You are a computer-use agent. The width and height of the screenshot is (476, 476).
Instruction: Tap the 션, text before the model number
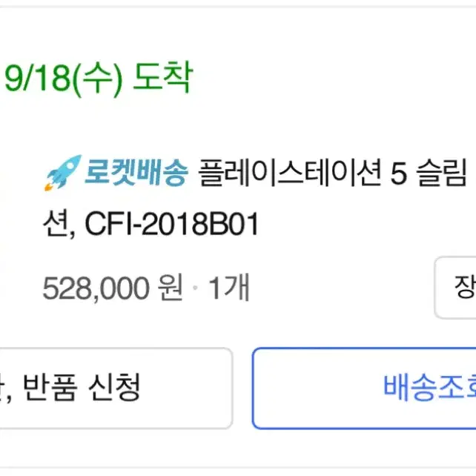[x=59, y=225]
